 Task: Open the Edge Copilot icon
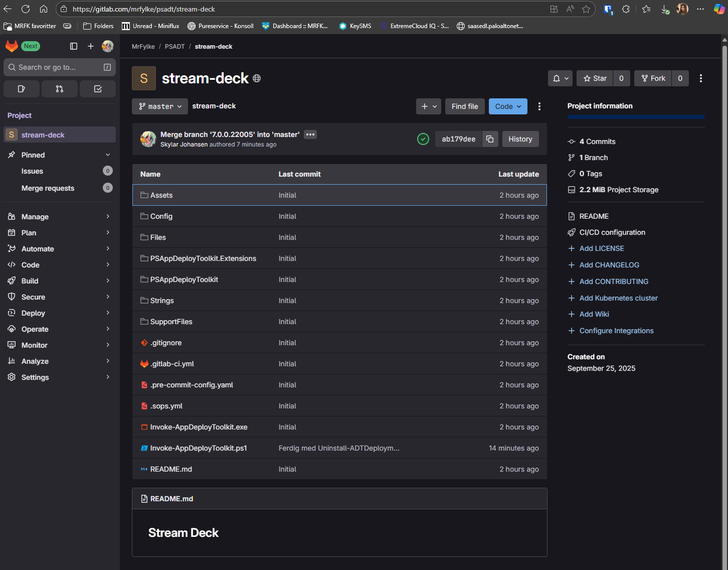click(719, 9)
